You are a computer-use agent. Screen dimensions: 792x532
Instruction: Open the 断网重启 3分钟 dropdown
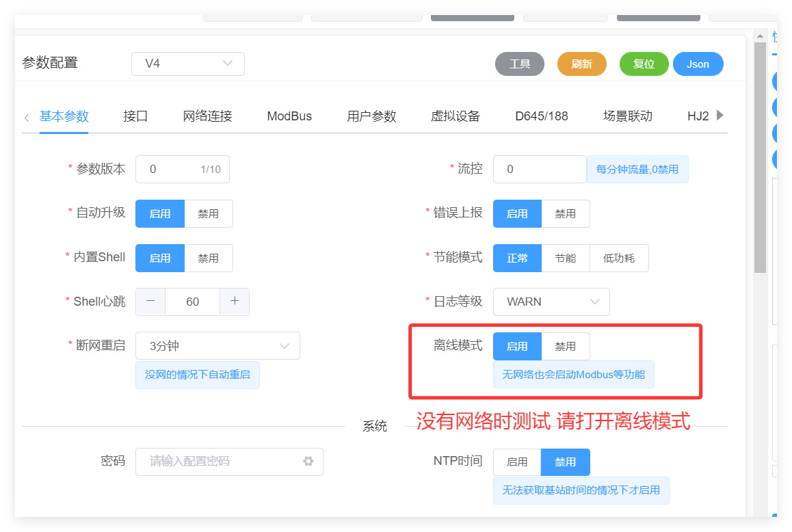[x=217, y=346]
